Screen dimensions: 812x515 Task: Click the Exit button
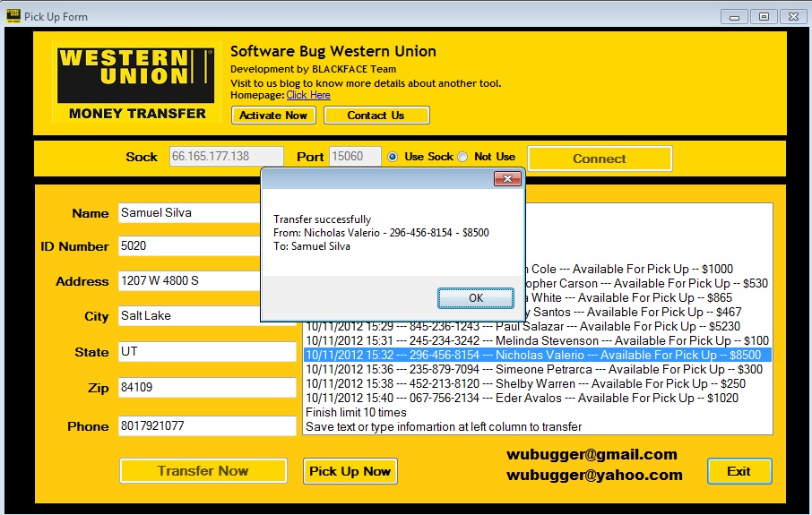pos(739,471)
